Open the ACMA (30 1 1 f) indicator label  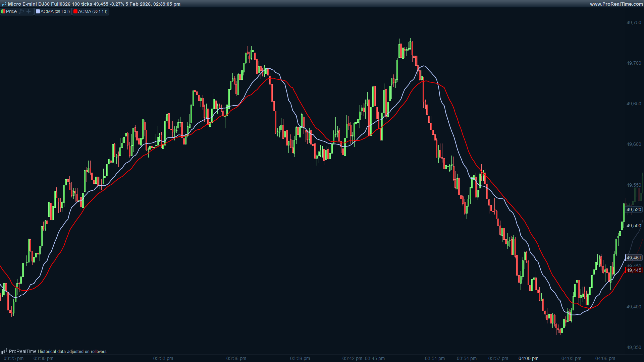93,11
